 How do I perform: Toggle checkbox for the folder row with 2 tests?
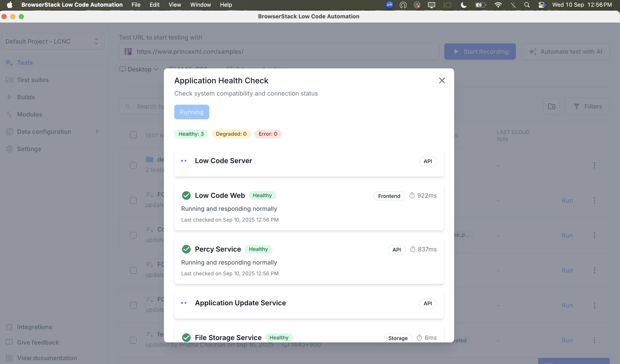tap(133, 165)
